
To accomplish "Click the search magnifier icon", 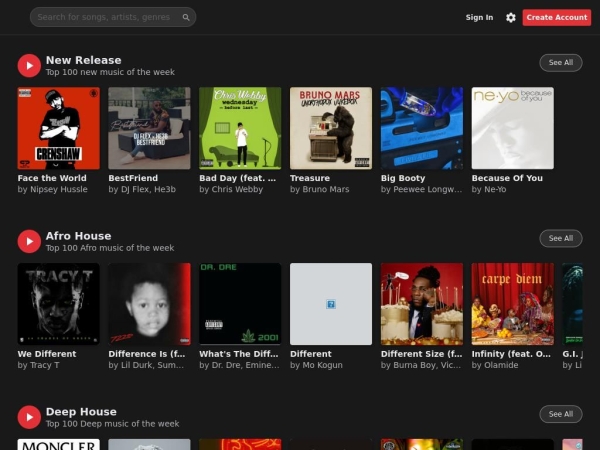I will (186, 17).
